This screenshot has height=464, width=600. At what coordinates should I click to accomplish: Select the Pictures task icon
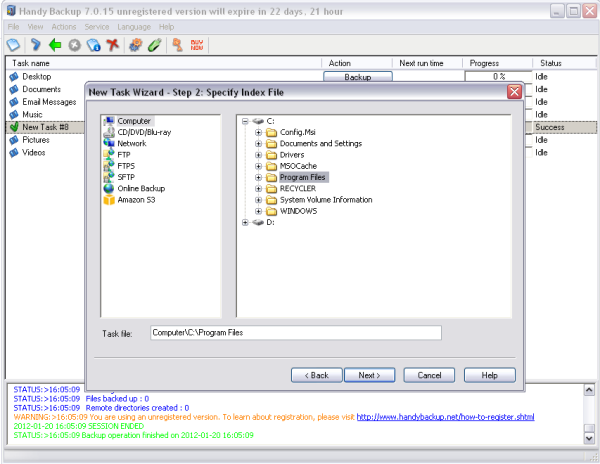pyautogui.click(x=14, y=140)
